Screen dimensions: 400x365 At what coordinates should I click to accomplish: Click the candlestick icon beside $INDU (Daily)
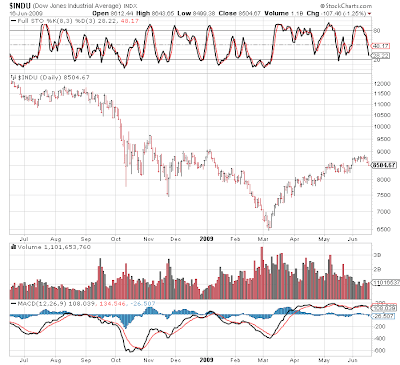tap(13, 78)
